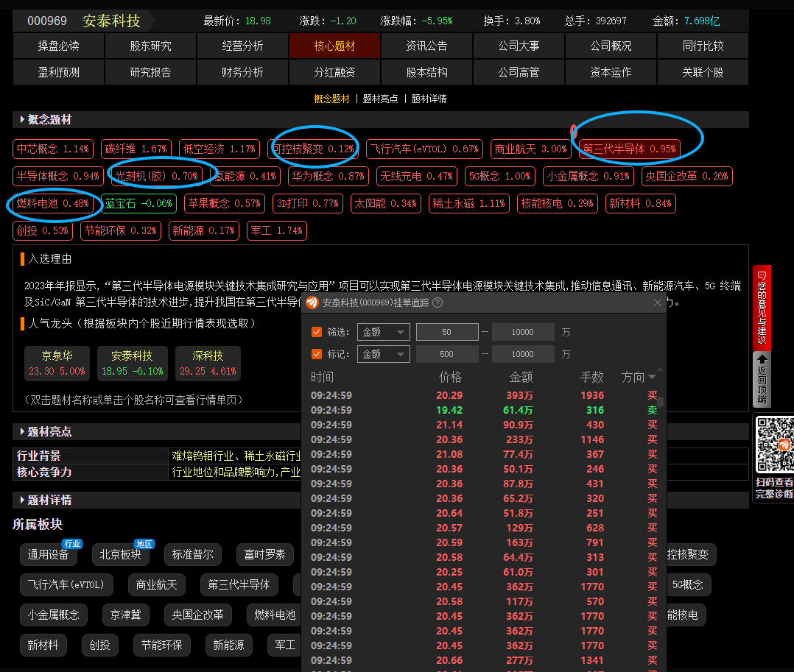Open the 资讯公告 tab
The width and height of the screenshot is (794, 672).
pos(427,46)
